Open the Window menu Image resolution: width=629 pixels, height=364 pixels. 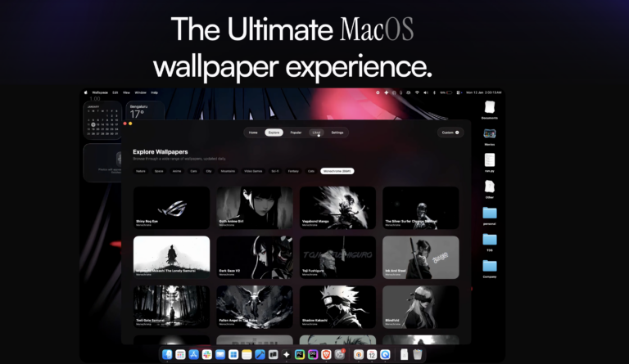(x=140, y=92)
